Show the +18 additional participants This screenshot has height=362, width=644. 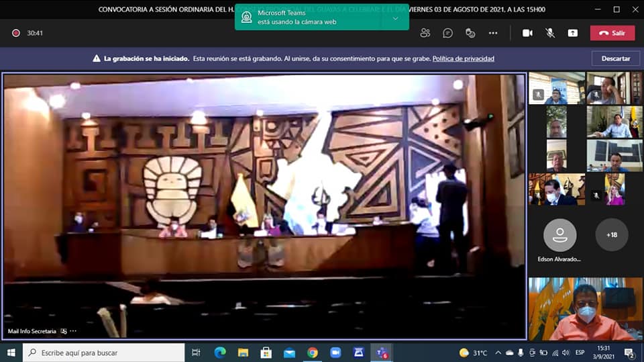coord(611,235)
